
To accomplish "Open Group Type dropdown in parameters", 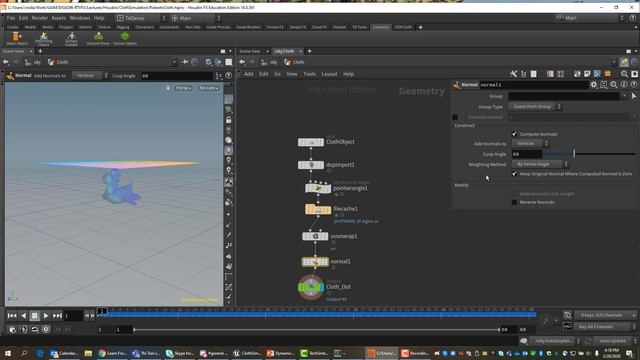I will 535,107.
